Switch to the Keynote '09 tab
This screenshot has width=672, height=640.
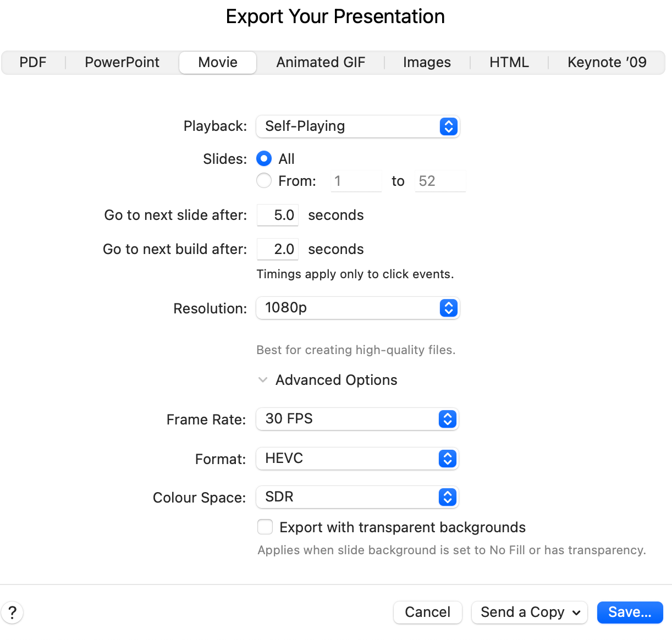tap(607, 63)
